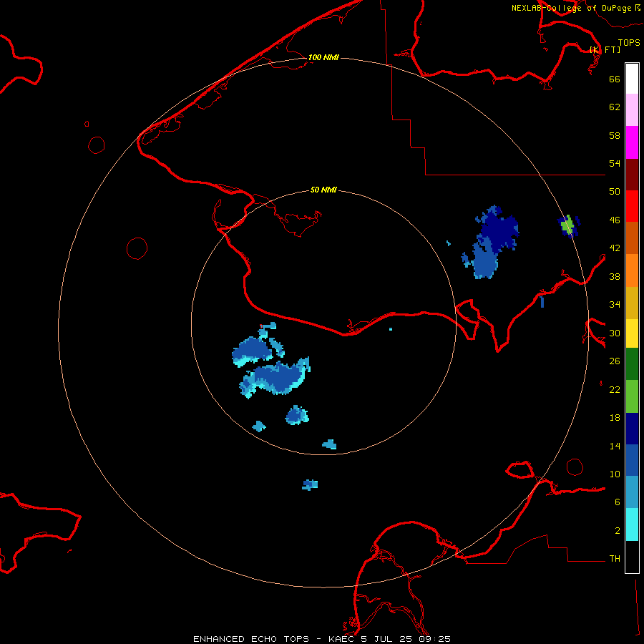Click the white swatch beside 66
644x644 pixels.
[632, 79]
